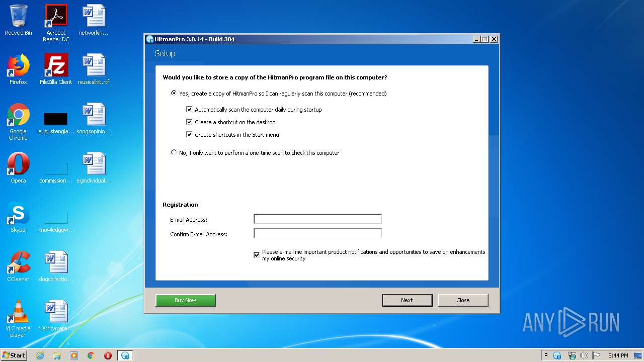The image size is (644, 362).
Task: Open the trafficavera... Word document
Action: [56, 316]
